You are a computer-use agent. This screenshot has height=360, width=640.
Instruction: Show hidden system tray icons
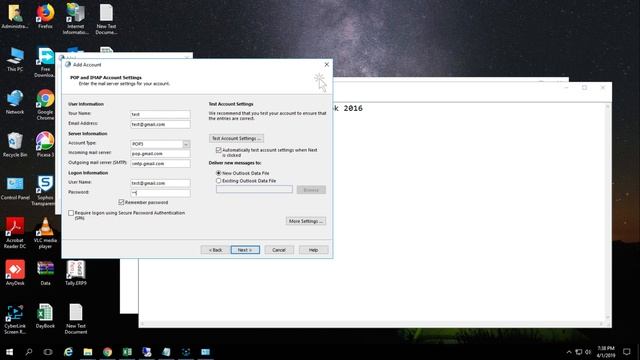pos(569,352)
